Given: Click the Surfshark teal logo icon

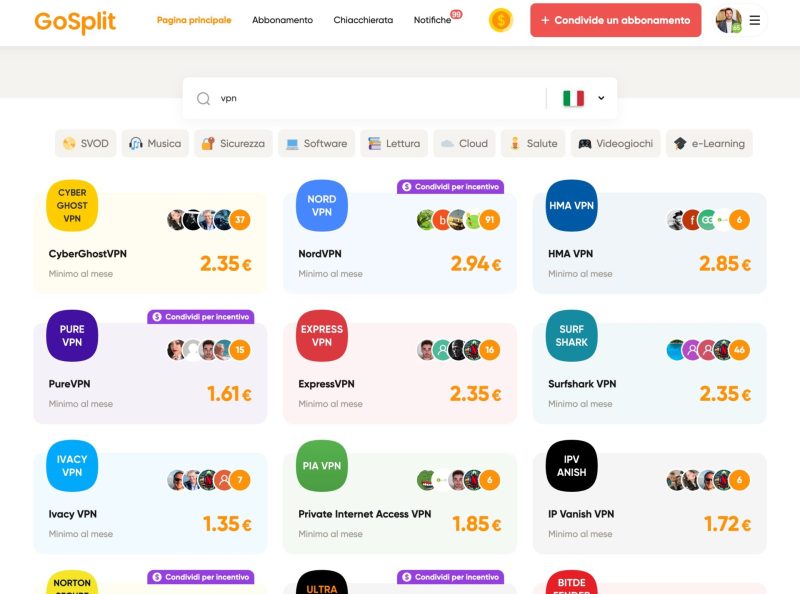Looking at the screenshot, I should pos(572,336).
